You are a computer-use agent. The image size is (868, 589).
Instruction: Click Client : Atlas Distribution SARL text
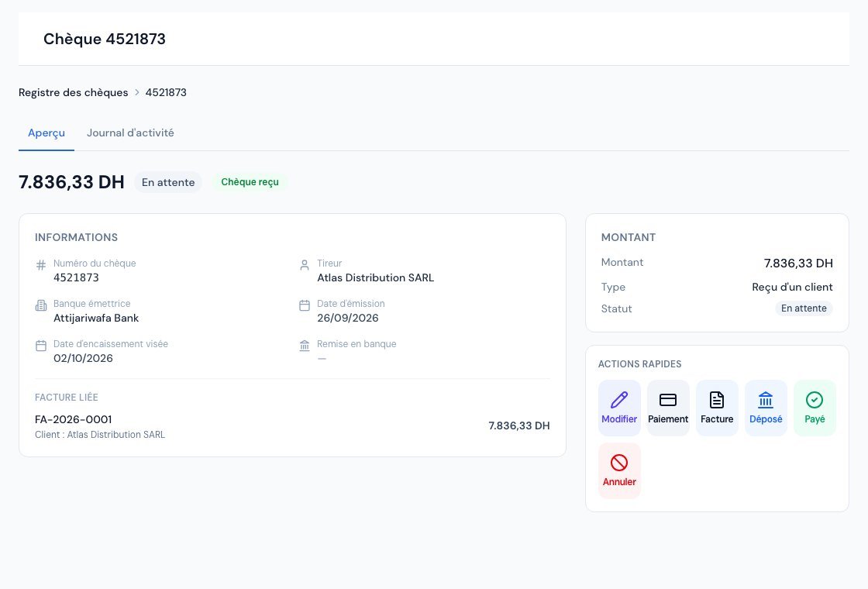(100, 435)
